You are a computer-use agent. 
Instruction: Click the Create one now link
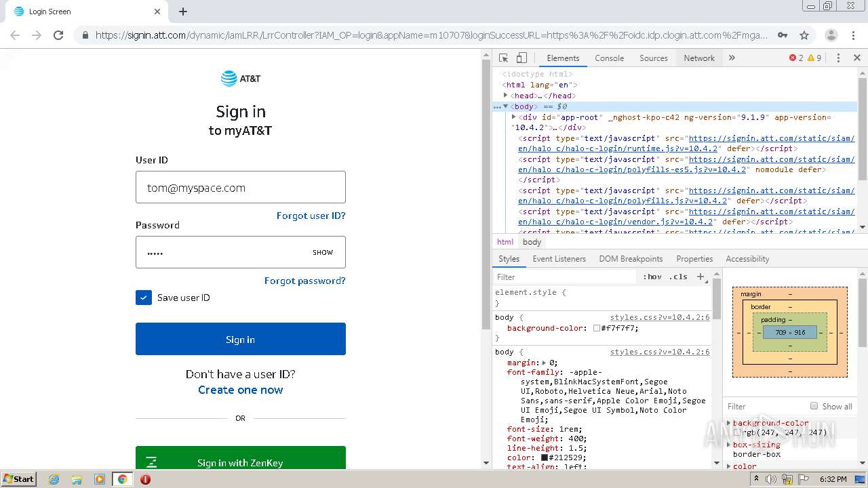[x=241, y=390]
